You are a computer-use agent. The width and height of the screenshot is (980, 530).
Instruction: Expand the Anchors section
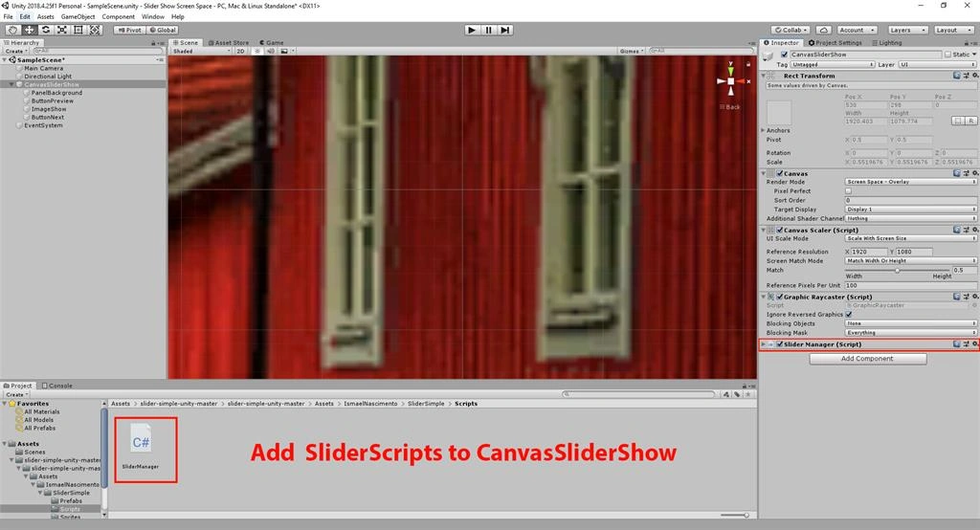763,130
